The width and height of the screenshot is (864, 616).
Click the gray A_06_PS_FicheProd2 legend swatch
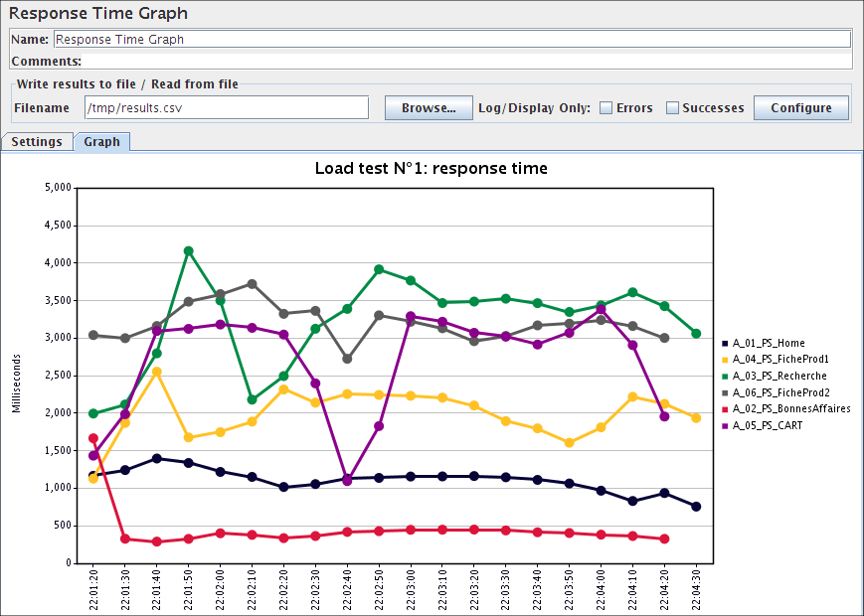(x=725, y=392)
